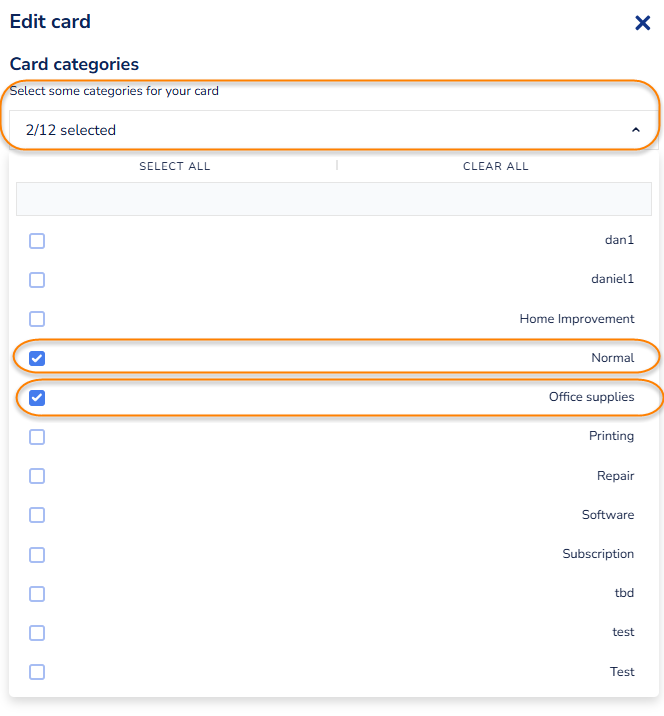This screenshot has height=716, width=664.
Task: Enable the Home Improvement checkbox
Action: 37,319
